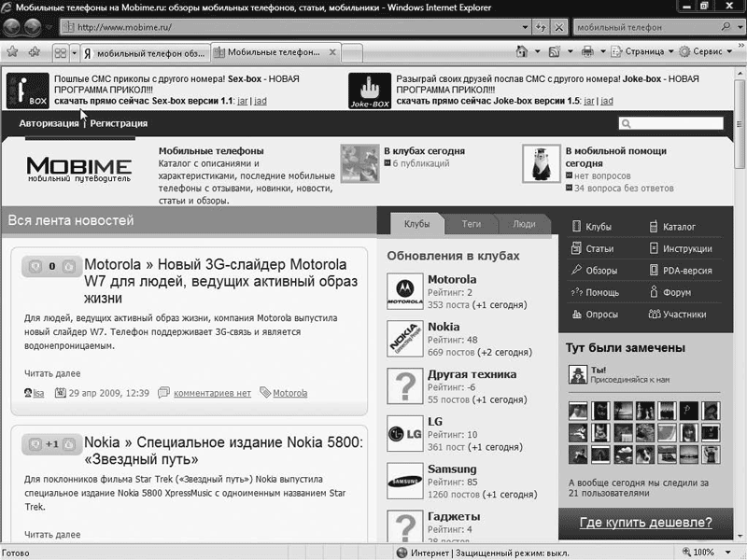This screenshot has height=560, width=747.
Task: Vote up the Nokia 5800 post
Action: pyautogui.click(x=69, y=443)
